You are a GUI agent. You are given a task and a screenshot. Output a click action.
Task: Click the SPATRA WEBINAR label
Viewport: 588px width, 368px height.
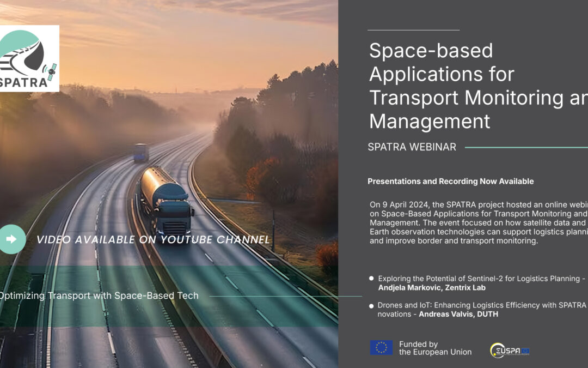coord(412,147)
